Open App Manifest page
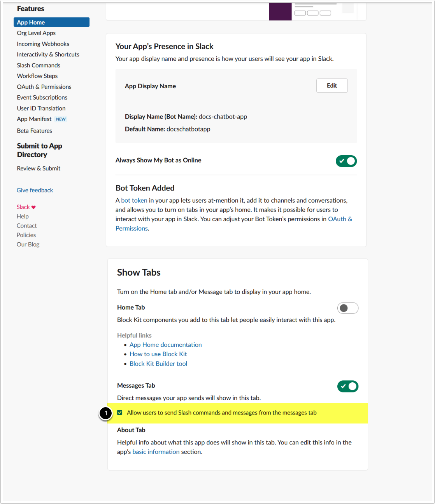The width and height of the screenshot is (435, 504). (34, 119)
